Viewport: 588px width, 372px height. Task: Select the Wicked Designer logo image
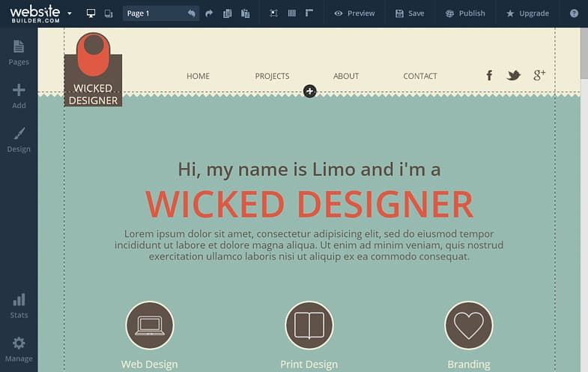pos(93,70)
